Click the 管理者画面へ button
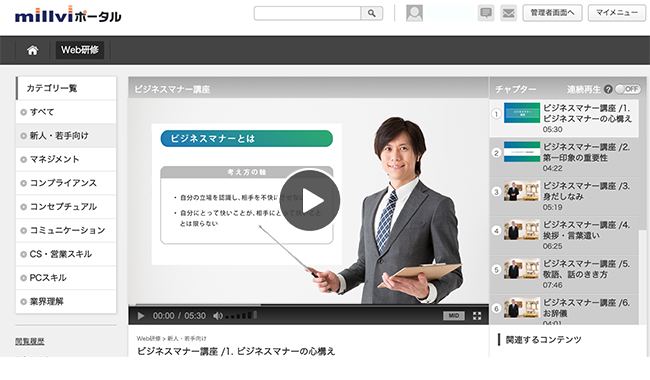This screenshot has height=380, width=650. pyautogui.click(x=552, y=13)
